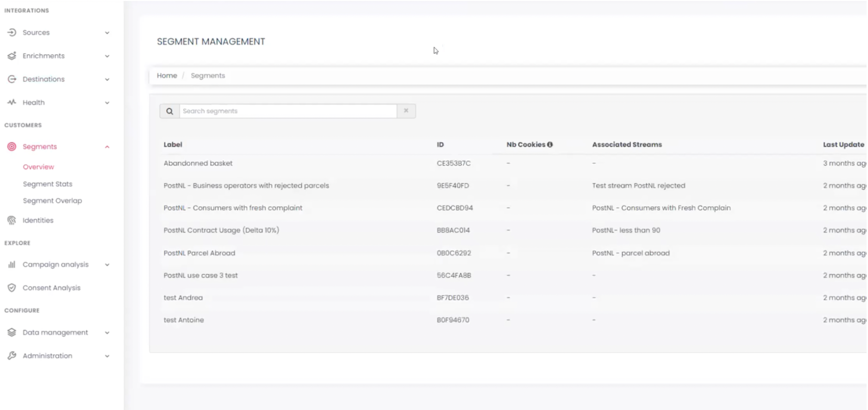Image resolution: width=868 pixels, height=410 pixels.
Task: Open Campaign analysis menu item
Action: (x=56, y=264)
